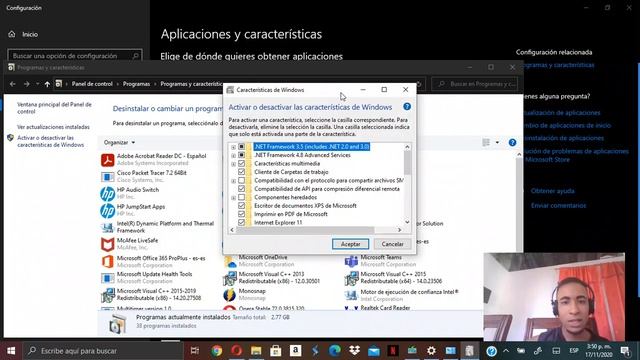Select Microsoft Update Health Tools icon
The width and height of the screenshot is (640, 360).
[x=107, y=278]
